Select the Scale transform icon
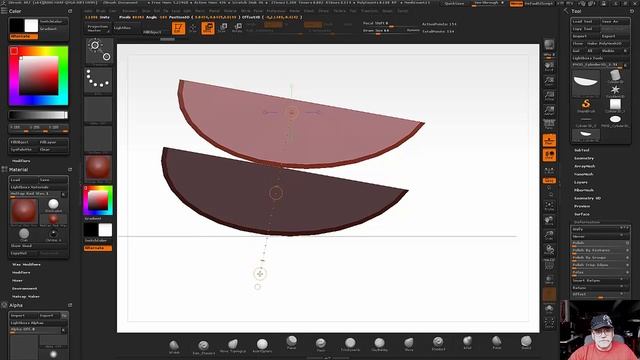Image resolution: width=640 pixels, height=360 pixels. [x=223, y=28]
